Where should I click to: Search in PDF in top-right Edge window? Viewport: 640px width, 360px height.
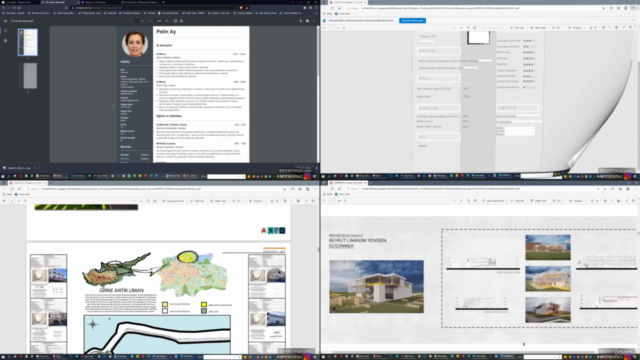point(344,27)
